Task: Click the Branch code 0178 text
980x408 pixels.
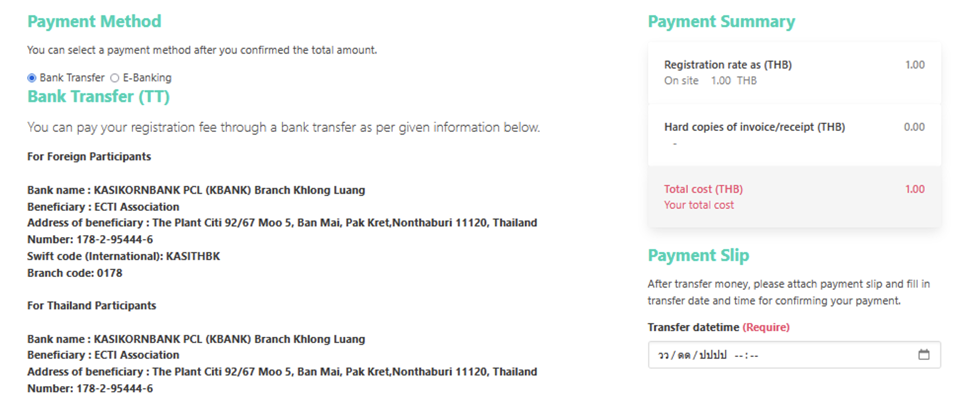Action: tap(75, 273)
